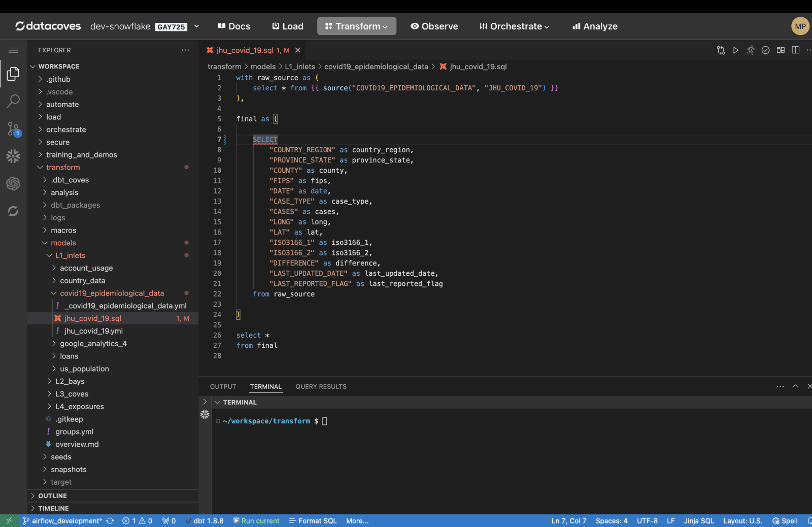Open the terminal panel more actions ellipsis
The image size is (812, 527).
781,386
